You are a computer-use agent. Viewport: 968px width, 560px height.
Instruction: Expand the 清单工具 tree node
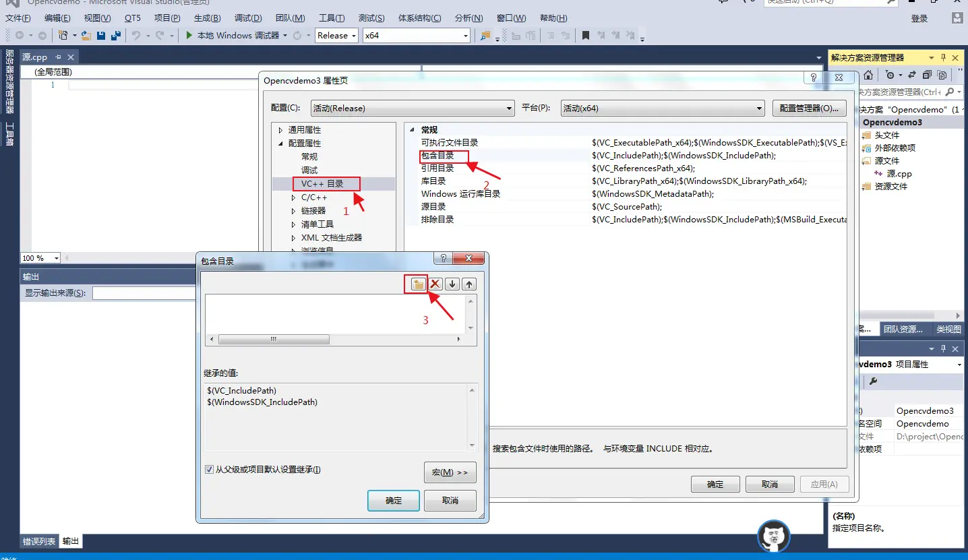pos(293,224)
